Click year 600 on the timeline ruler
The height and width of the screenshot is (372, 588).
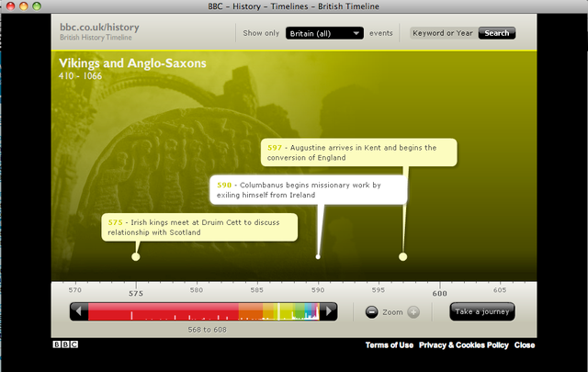(x=439, y=293)
